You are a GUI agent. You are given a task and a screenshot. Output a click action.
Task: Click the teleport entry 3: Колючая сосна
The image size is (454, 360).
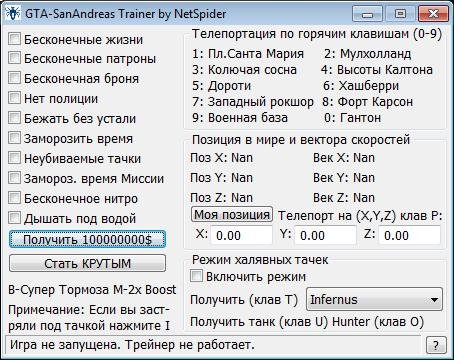pyautogui.click(x=244, y=70)
